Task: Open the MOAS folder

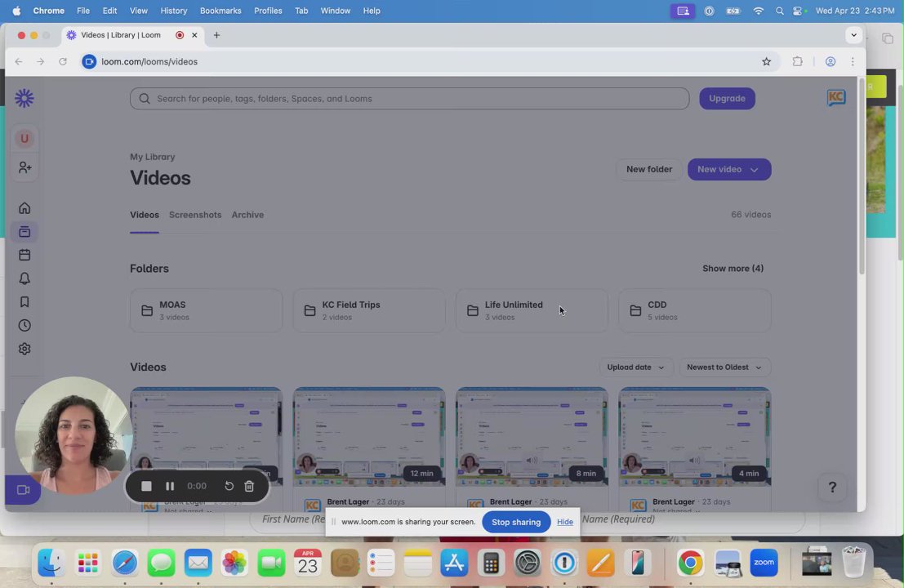Action: (x=207, y=310)
